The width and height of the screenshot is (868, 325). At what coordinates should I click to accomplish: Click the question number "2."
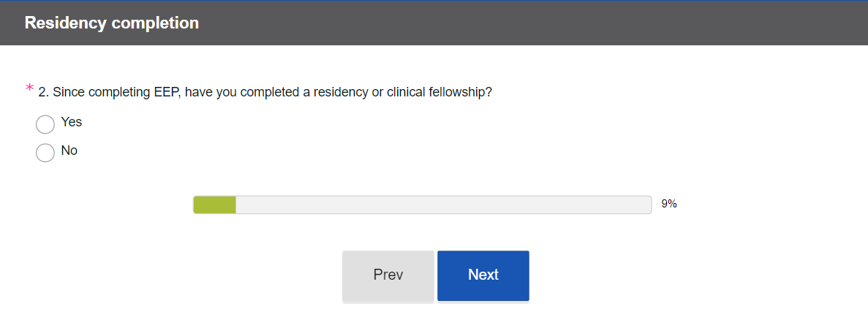(x=44, y=93)
